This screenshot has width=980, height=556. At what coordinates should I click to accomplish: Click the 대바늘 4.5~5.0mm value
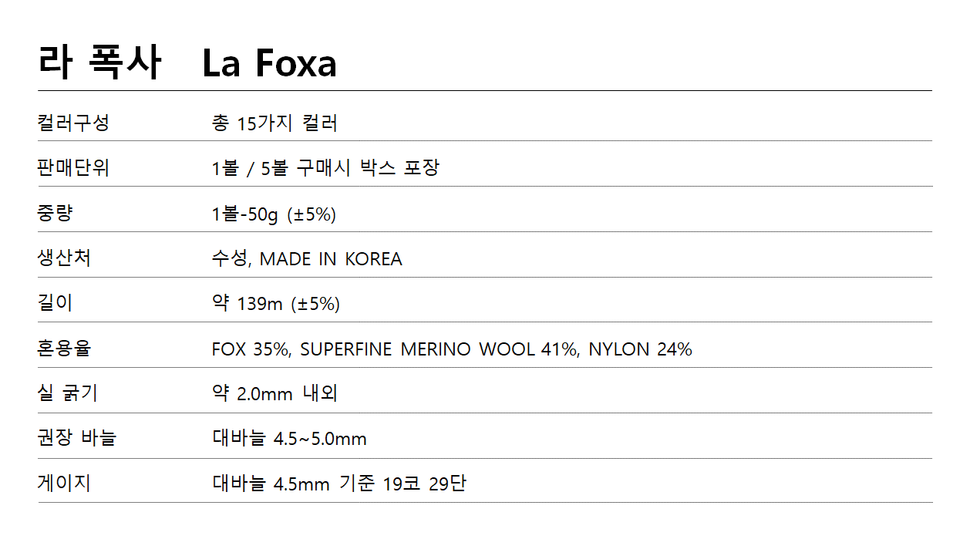click(x=289, y=439)
